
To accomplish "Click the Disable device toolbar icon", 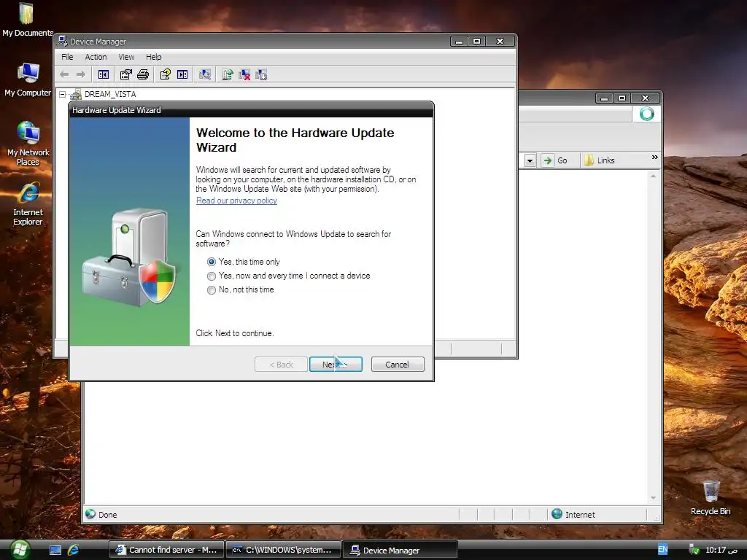I will tap(261, 74).
